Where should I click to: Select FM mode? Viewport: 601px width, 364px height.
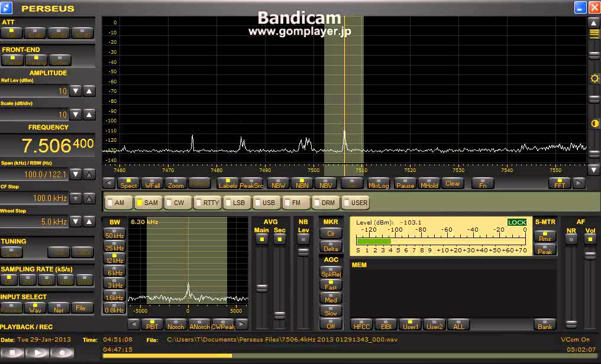click(296, 203)
